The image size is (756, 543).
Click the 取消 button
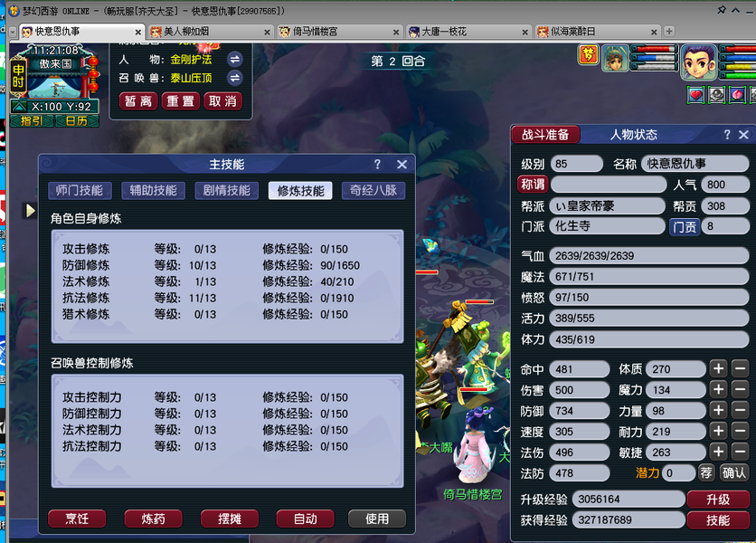(223, 101)
